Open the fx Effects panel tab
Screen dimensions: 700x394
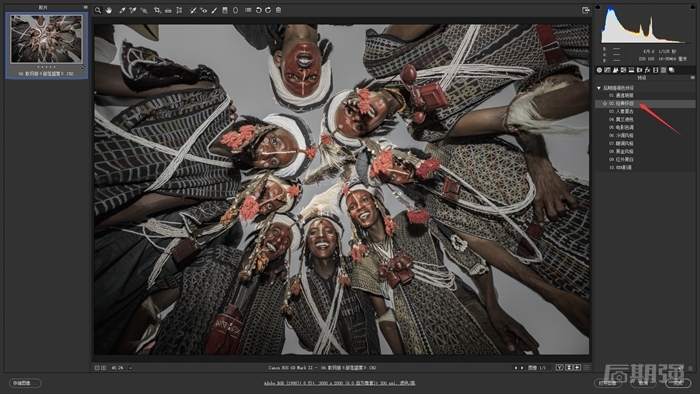click(647, 70)
